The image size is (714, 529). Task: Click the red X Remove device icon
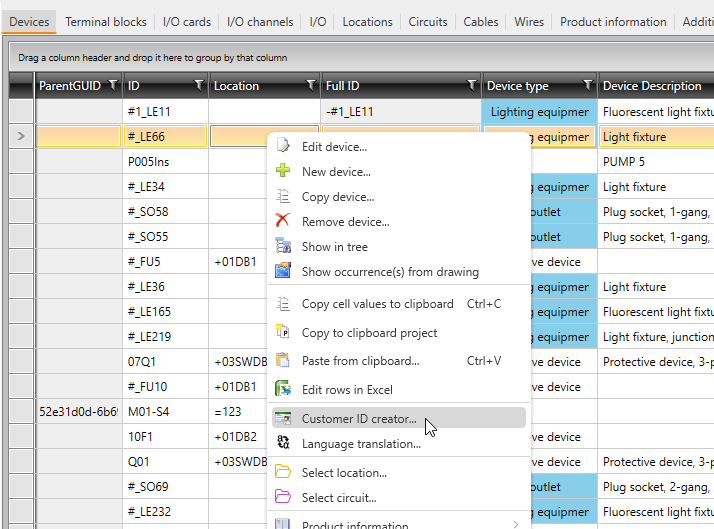283,221
